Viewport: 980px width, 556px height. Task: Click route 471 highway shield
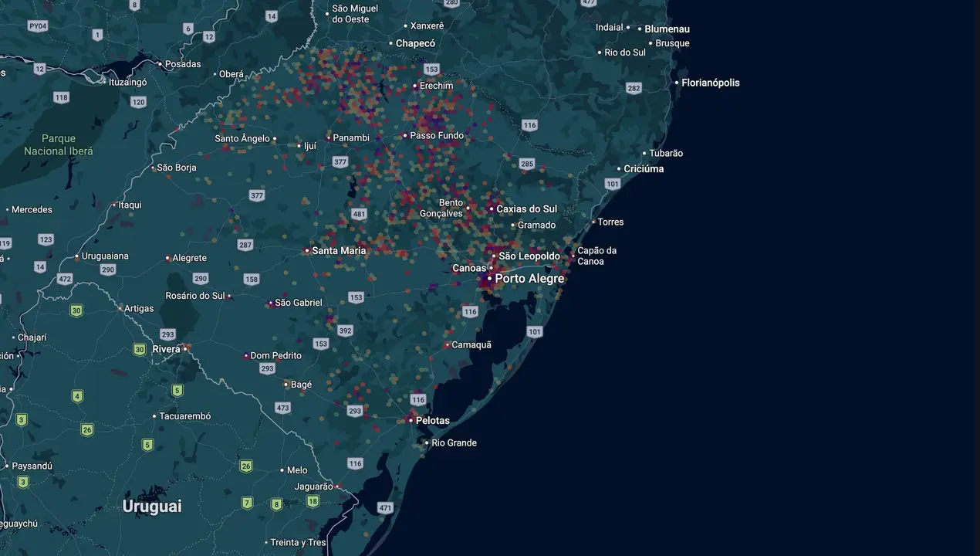386,507
